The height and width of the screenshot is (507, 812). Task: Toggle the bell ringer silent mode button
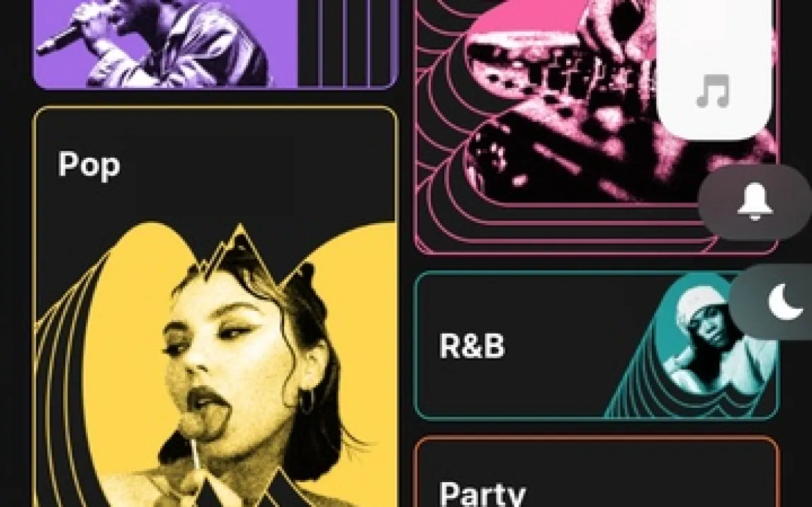click(x=755, y=203)
